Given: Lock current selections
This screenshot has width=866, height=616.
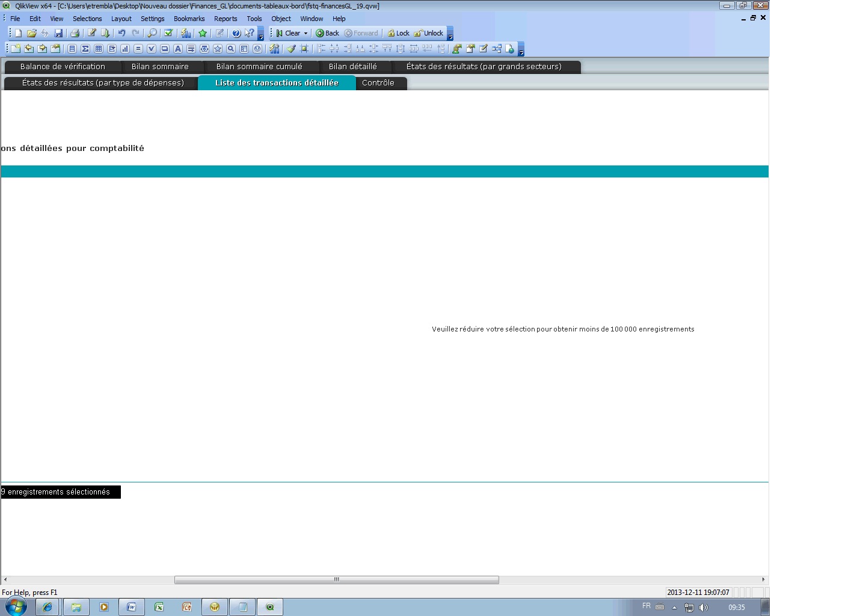Looking at the screenshot, I should pos(398,33).
